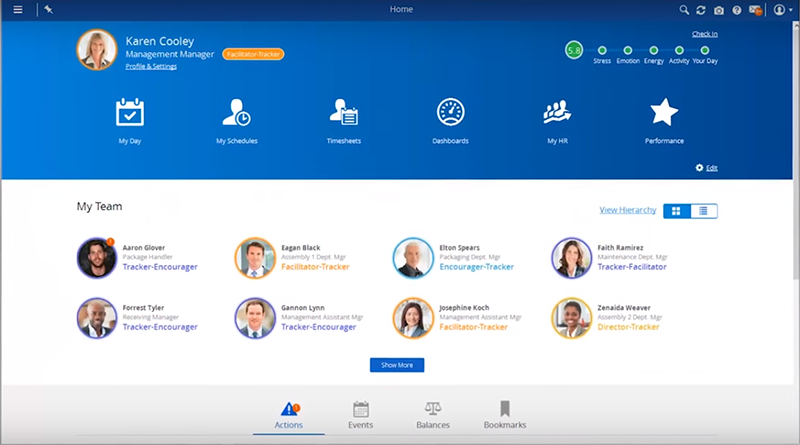Expand the user account dropdown arrow

791,10
